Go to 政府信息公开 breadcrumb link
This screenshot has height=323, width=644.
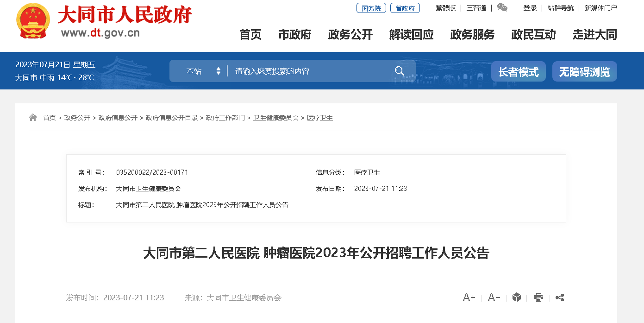tap(118, 118)
